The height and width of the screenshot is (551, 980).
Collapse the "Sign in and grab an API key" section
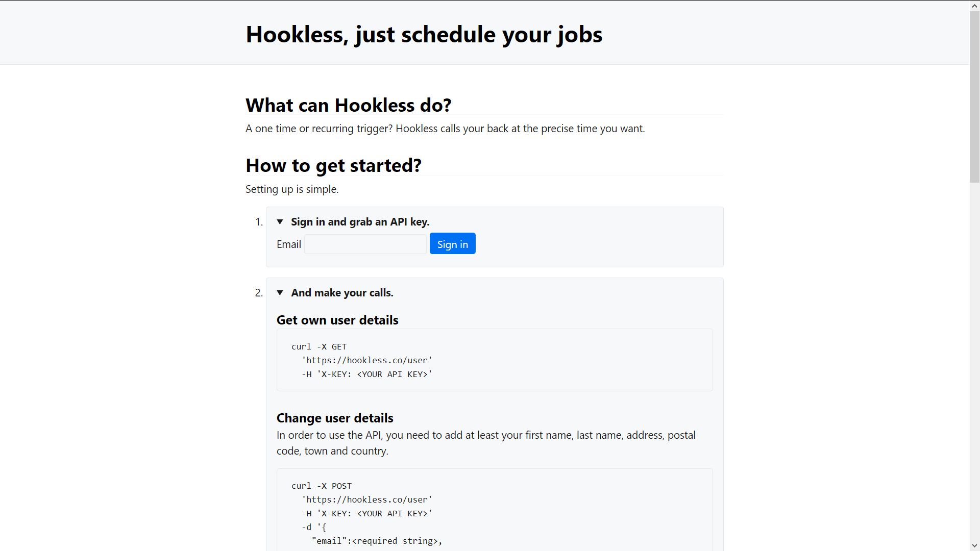click(360, 221)
